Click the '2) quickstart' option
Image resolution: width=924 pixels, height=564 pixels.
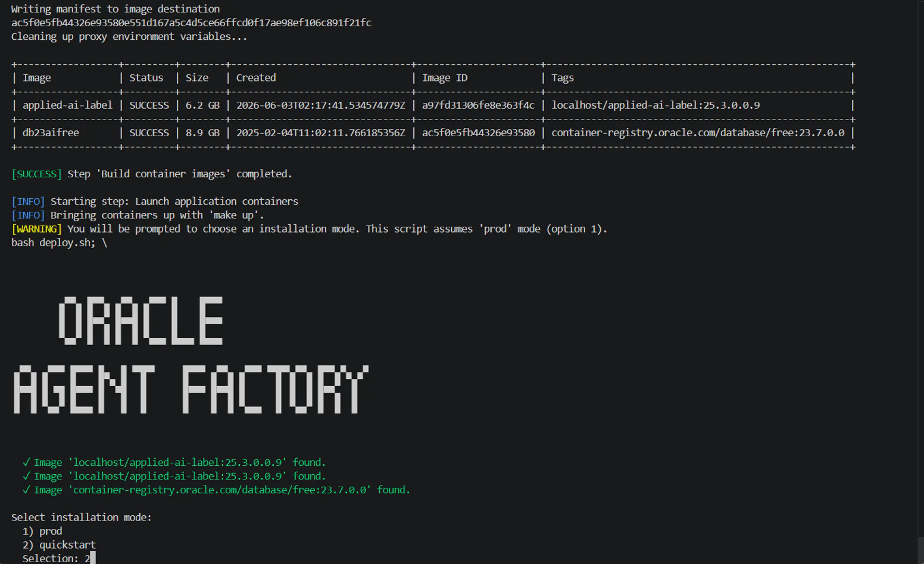[59, 544]
